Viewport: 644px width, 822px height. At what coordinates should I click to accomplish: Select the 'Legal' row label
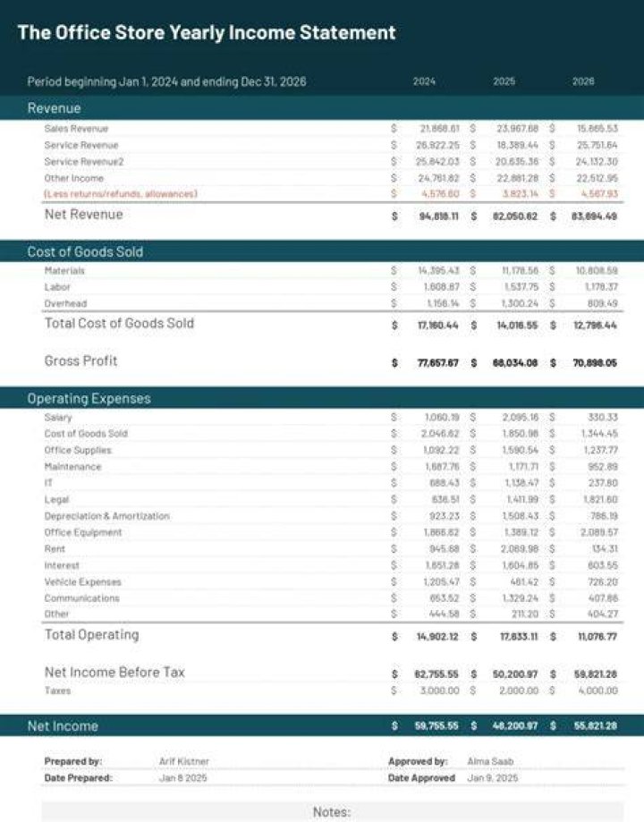pyautogui.click(x=56, y=500)
